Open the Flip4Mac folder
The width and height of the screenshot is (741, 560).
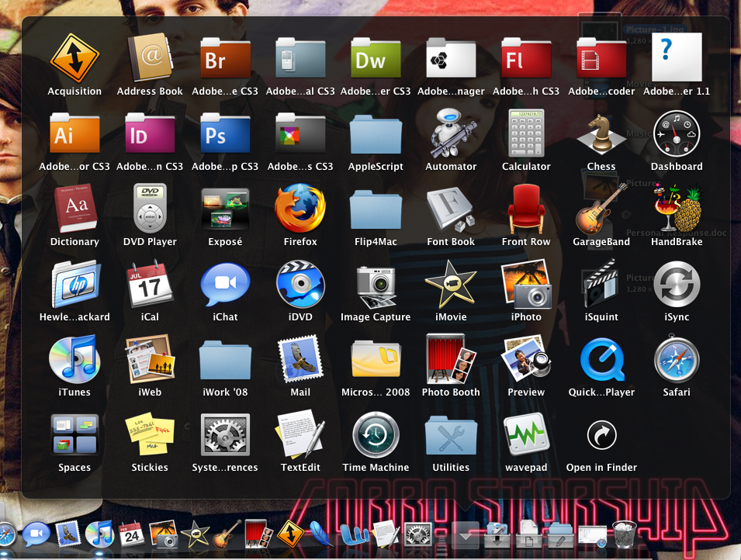click(376, 210)
